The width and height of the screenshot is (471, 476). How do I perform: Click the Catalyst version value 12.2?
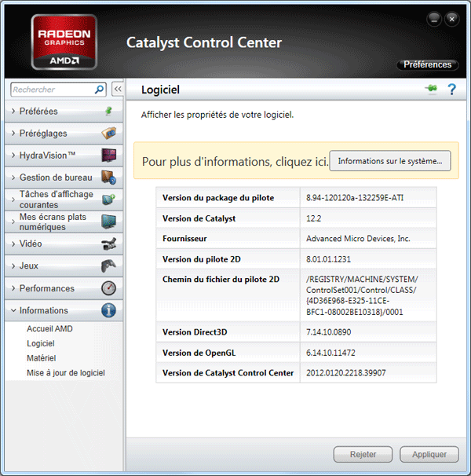pos(313,218)
